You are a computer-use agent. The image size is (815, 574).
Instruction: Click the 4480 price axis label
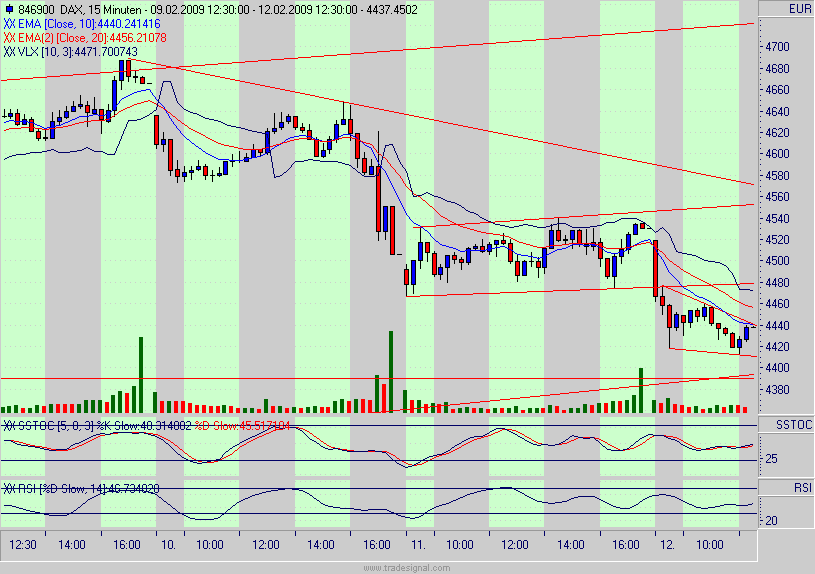777,282
